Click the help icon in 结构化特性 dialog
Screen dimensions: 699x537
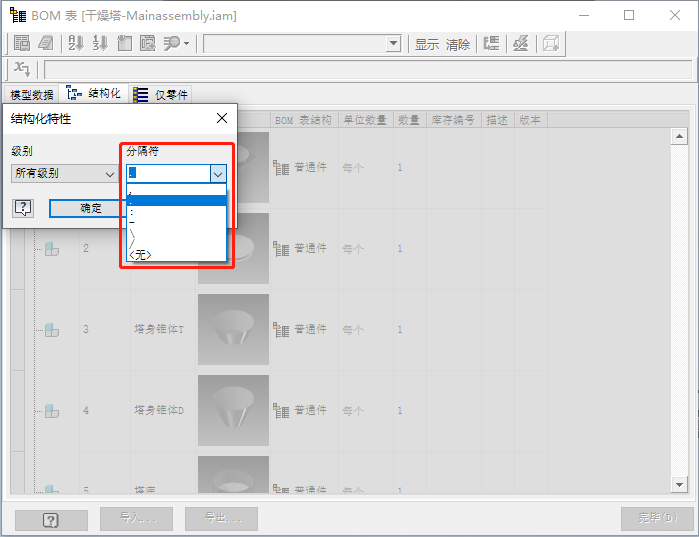[23, 208]
